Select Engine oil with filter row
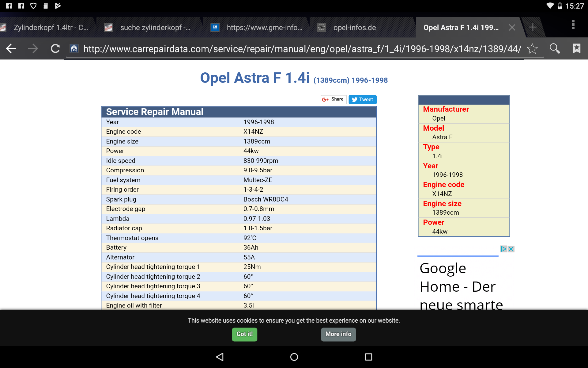The width and height of the screenshot is (588, 368). pyautogui.click(x=239, y=305)
